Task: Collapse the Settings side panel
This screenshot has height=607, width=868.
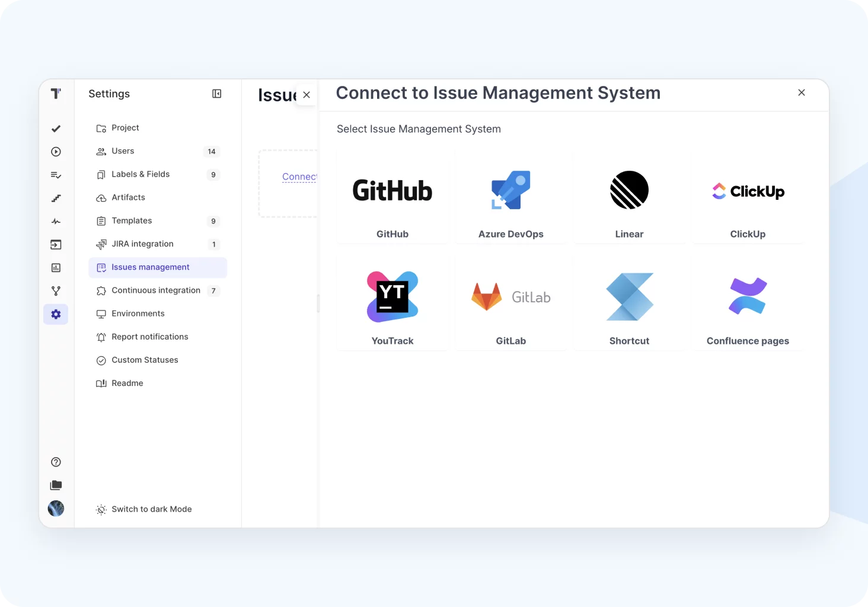Action: pos(217,94)
